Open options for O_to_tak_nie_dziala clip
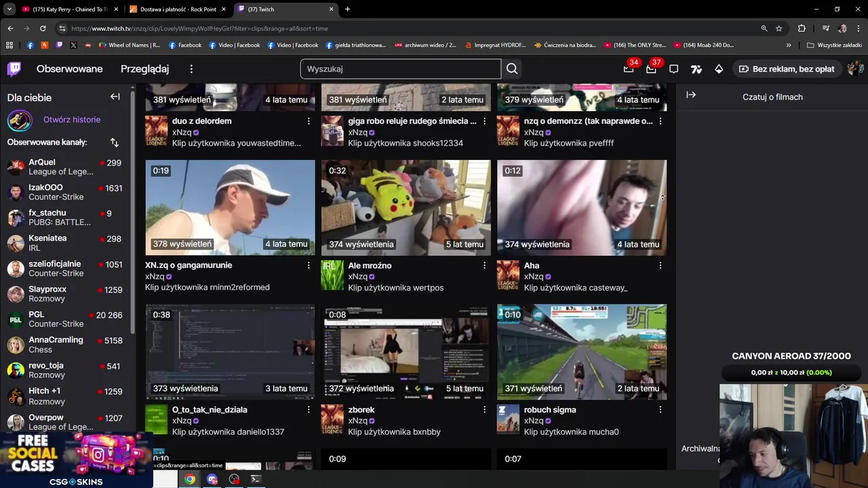868x488 pixels. pos(309,410)
